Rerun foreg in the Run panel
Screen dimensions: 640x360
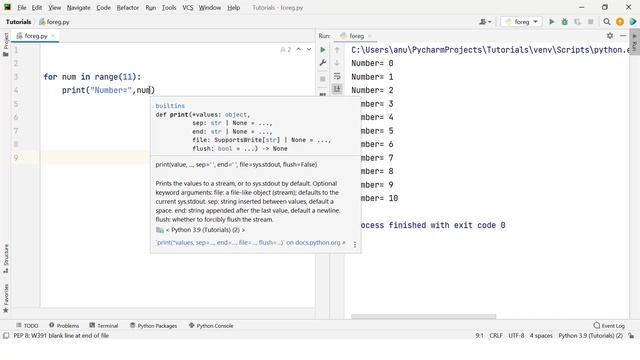coord(322,50)
